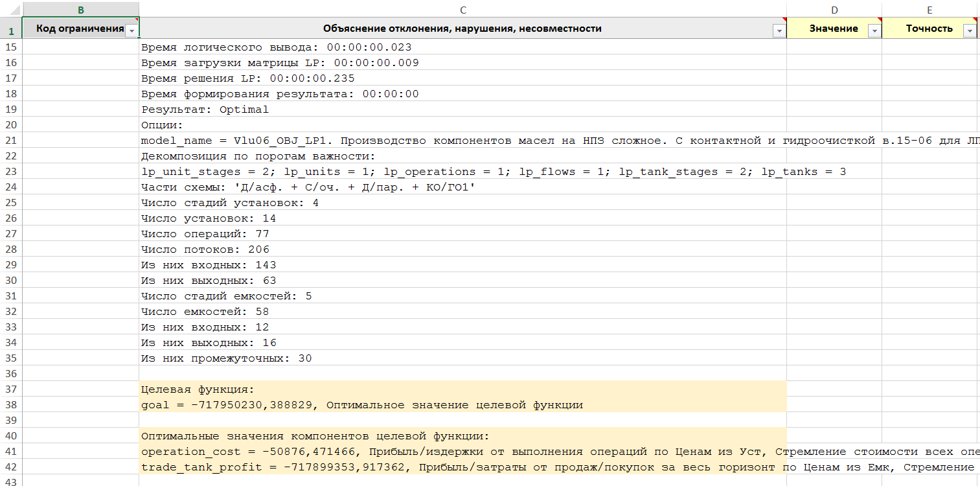This screenshot has height=486, width=980.
Task: Open filter dropdown in Точность header
Action: tap(969, 30)
